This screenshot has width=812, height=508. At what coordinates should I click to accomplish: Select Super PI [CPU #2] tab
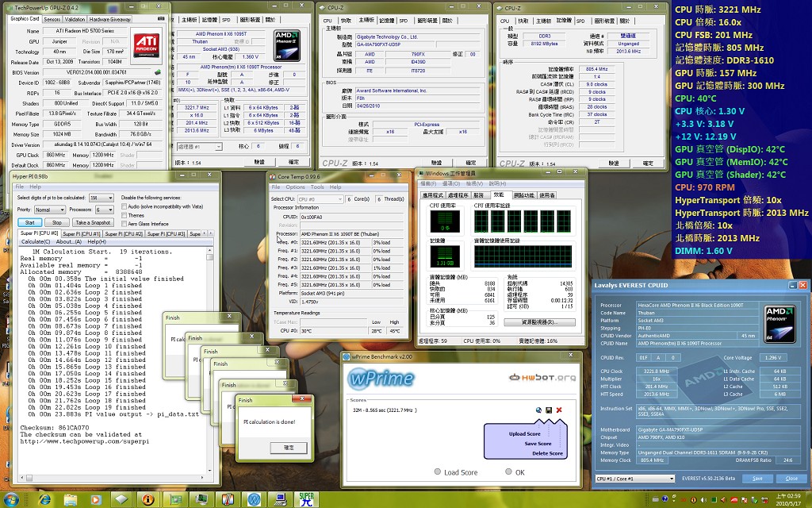[x=124, y=234]
